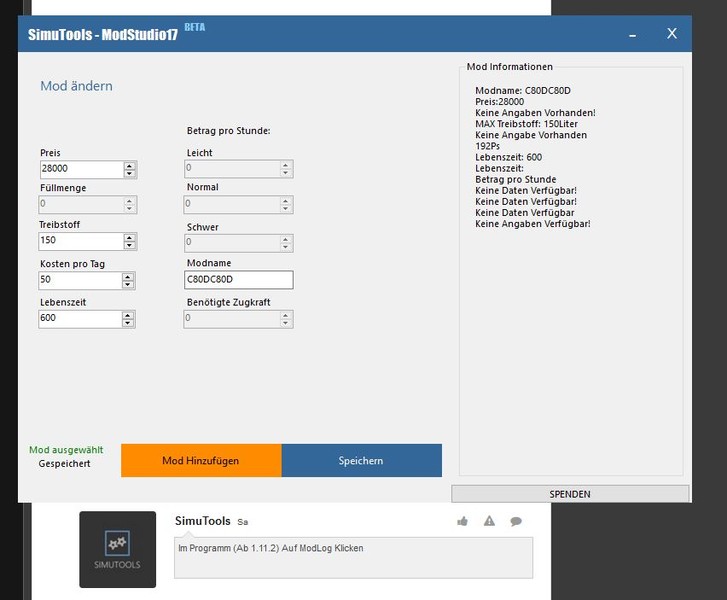The width and height of the screenshot is (727, 600).
Task: Focus the Preis input field
Action: pyautogui.click(x=80, y=170)
